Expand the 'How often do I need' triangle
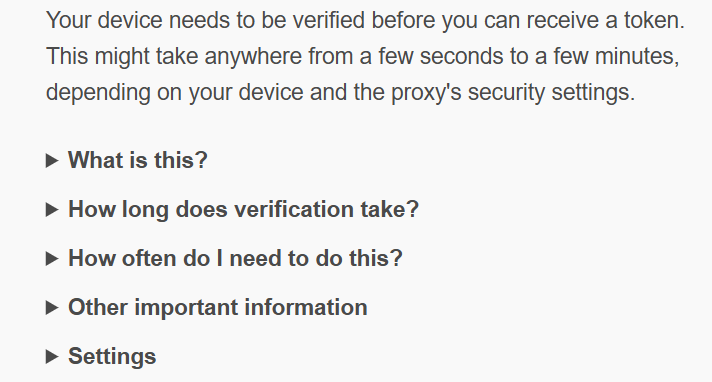The height and width of the screenshot is (382, 712). tap(52, 258)
